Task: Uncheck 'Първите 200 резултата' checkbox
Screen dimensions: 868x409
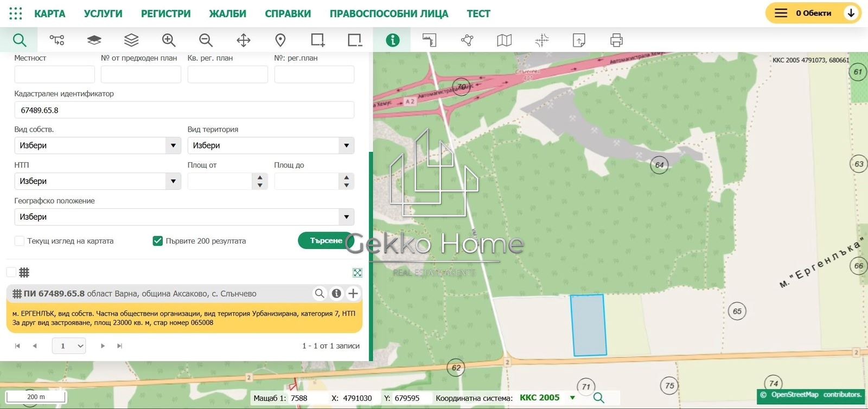Action: click(x=158, y=241)
